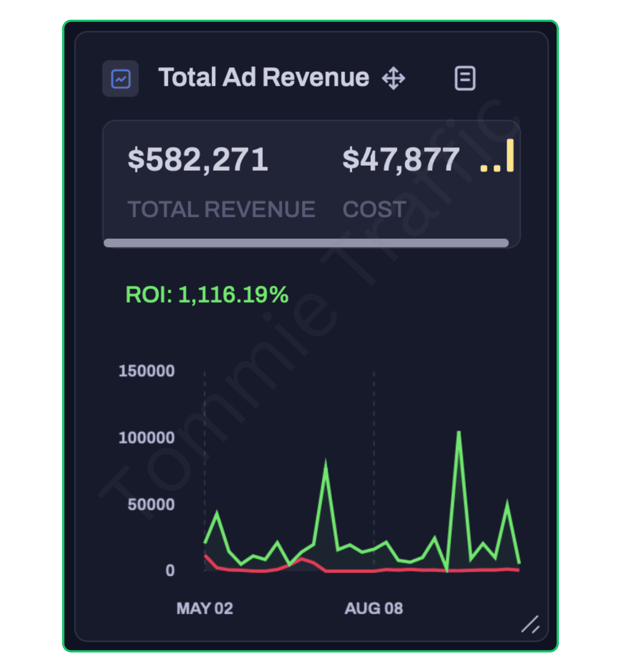Click the tallest green revenue peak
Viewport: 621px width, 672px height.
tap(459, 433)
